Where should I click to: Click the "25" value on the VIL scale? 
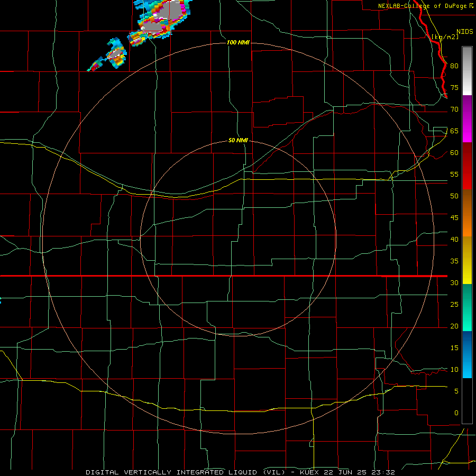click(454, 304)
